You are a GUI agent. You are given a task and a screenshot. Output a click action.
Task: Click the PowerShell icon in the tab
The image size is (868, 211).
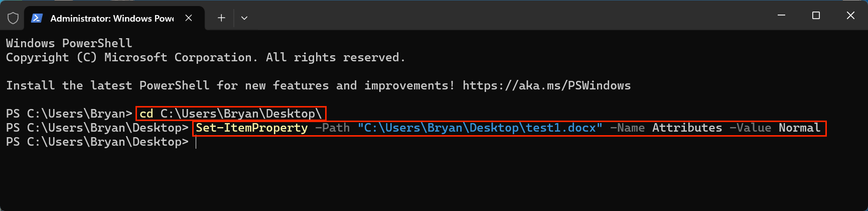pos(37,18)
